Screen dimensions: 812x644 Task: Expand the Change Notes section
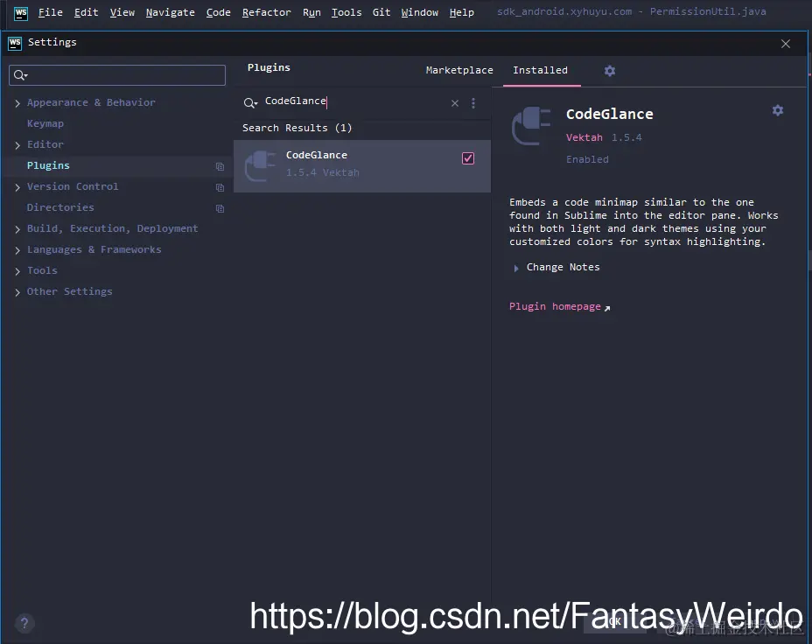click(x=515, y=268)
